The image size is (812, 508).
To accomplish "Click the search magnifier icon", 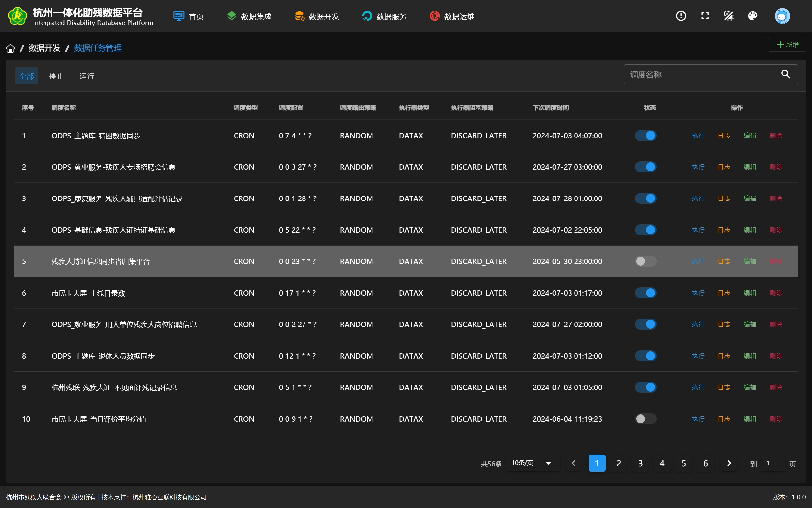I will pos(786,74).
